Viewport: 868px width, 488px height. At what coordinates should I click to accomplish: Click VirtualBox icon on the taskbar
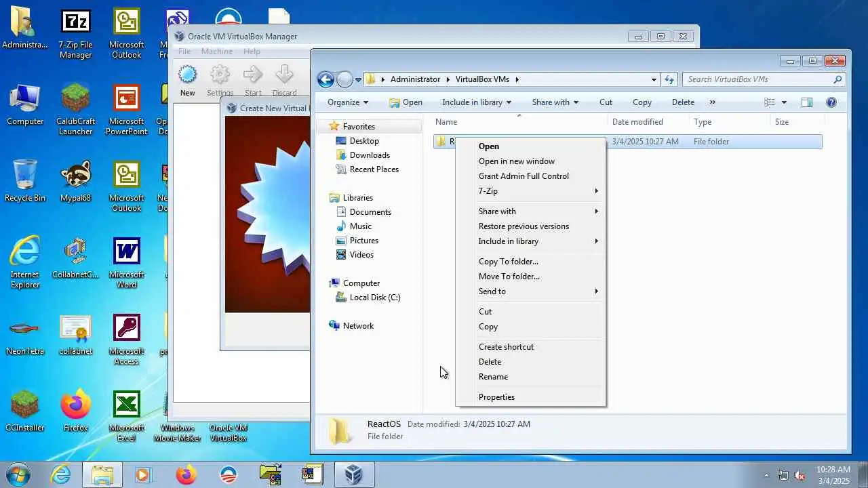[x=353, y=474]
